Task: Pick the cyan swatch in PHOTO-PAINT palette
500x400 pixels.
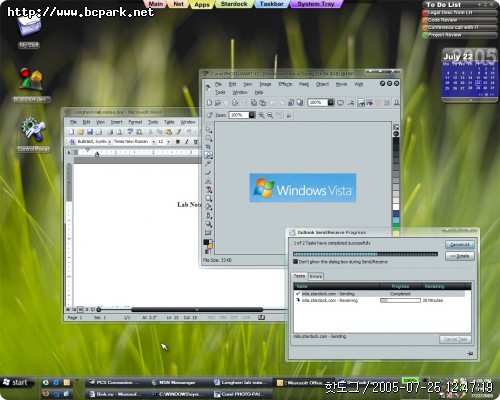Action: click(x=396, y=220)
